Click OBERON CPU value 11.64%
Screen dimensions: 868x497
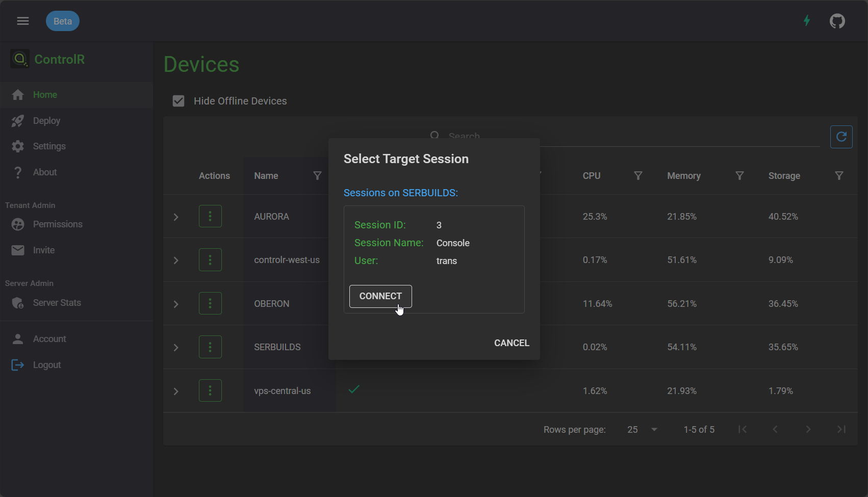(x=598, y=304)
